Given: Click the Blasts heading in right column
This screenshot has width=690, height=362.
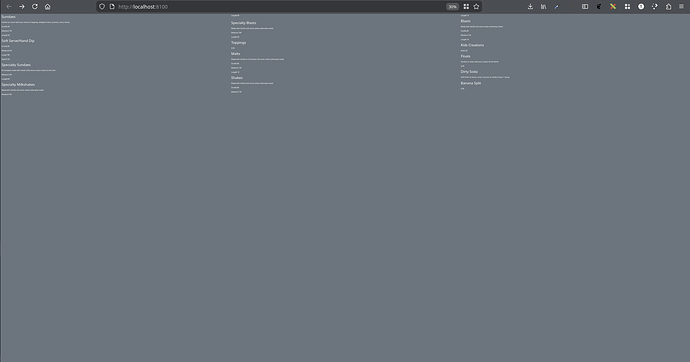Looking at the screenshot, I should pyautogui.click(x=466, y=21).
